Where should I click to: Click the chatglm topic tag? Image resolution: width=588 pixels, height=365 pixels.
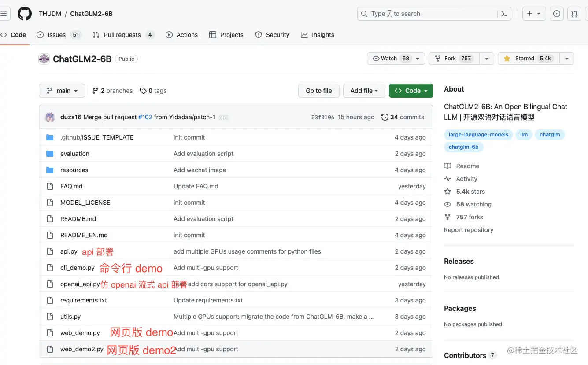[550, 135]
